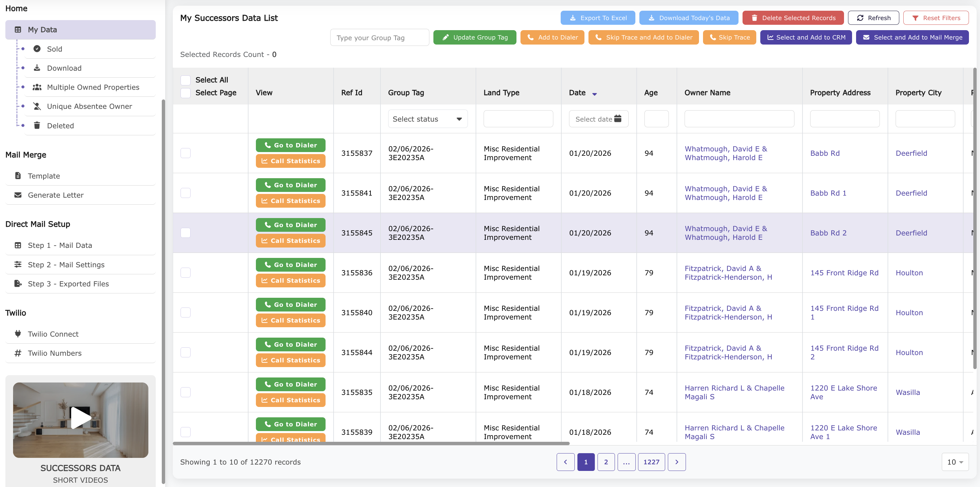This screenshot has width=980, height=487.
Task: Click the Unique Absentee Owner icon
Action: pos(37,106)
